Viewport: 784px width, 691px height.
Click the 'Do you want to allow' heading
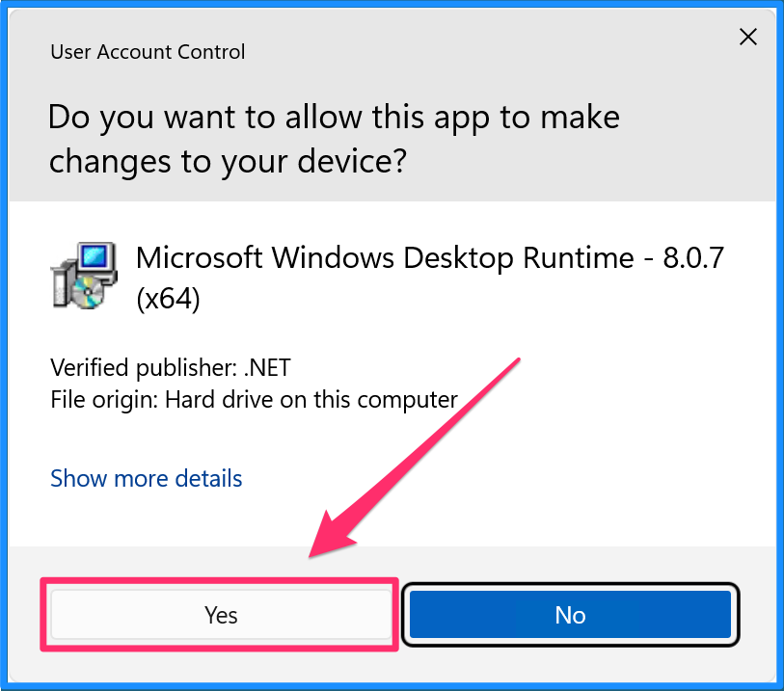(334, 139)
